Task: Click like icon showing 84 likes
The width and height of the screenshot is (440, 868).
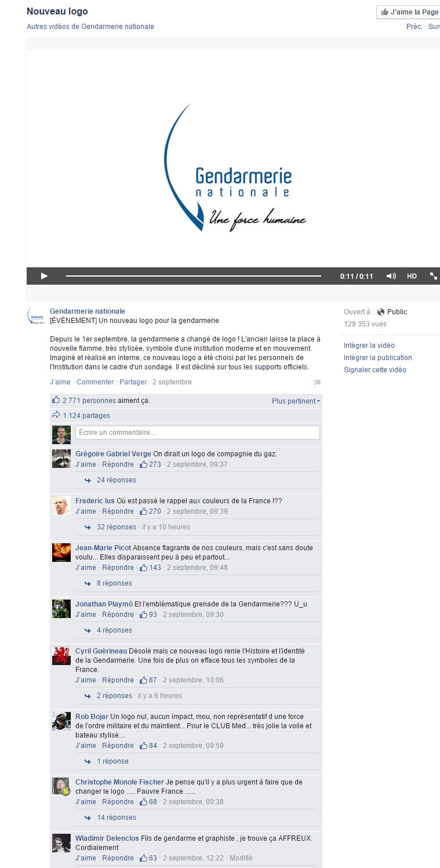Action: point(143,745)
